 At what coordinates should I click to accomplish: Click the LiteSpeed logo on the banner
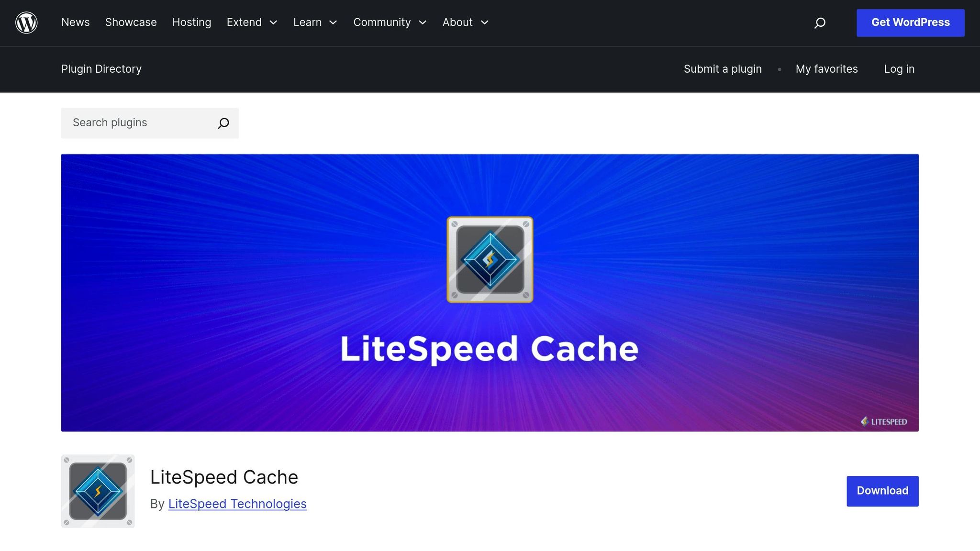[x=884, y=422]
